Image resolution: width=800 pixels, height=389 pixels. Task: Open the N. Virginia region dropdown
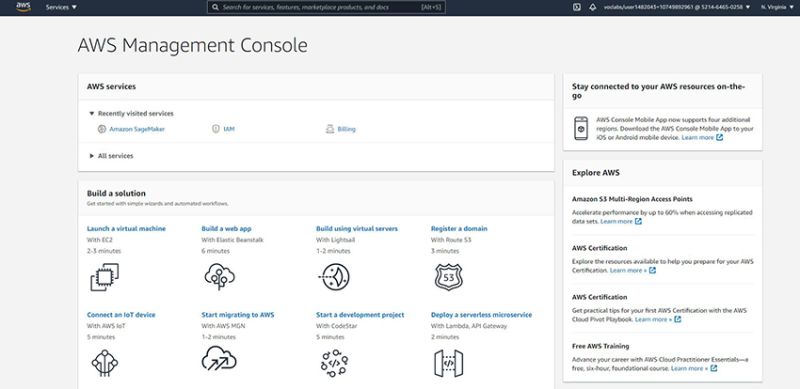click(x=777, y=8)
